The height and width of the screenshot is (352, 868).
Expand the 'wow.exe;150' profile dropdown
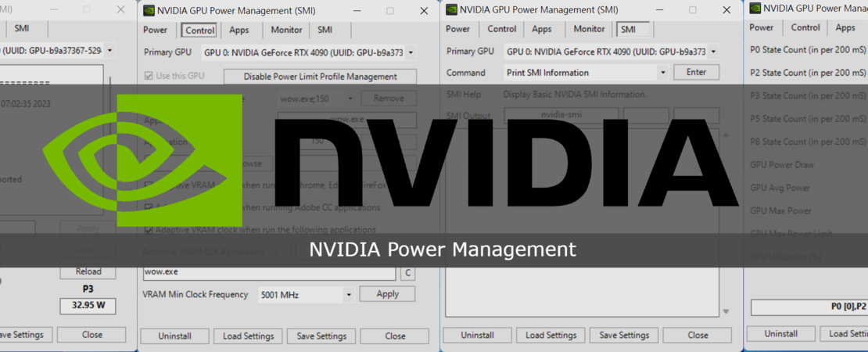pyautogui.click(x=350, y=99)
